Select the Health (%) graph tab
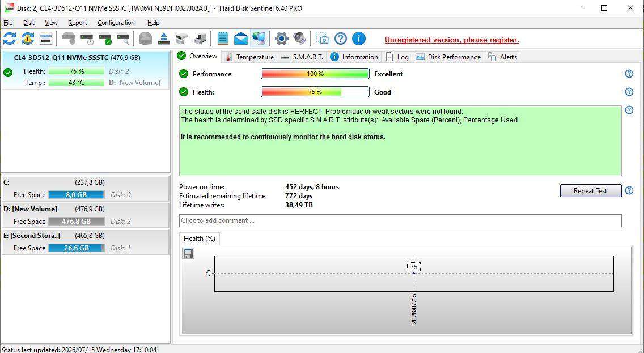This screenshot has width=644, height=353. pyautogui.click(x=200, y=239)
